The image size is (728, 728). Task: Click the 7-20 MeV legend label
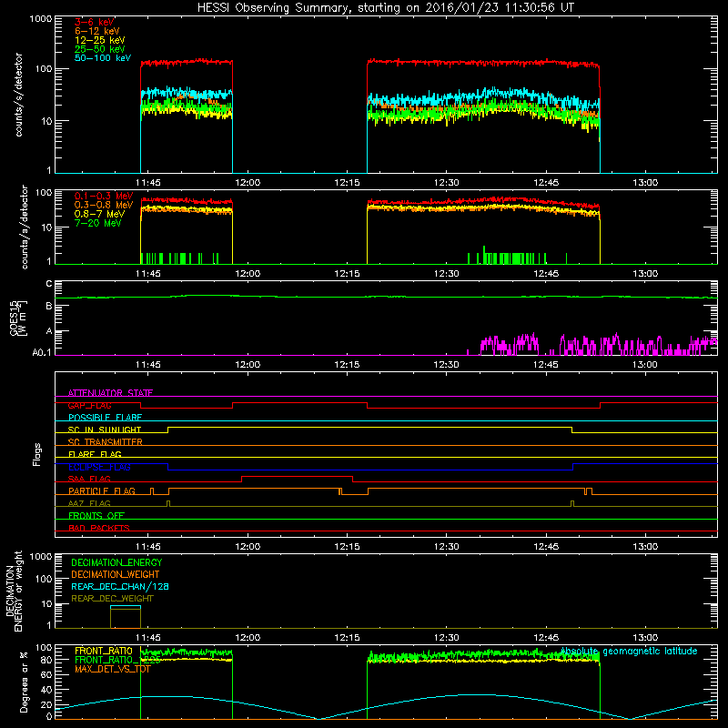(97, 223)
